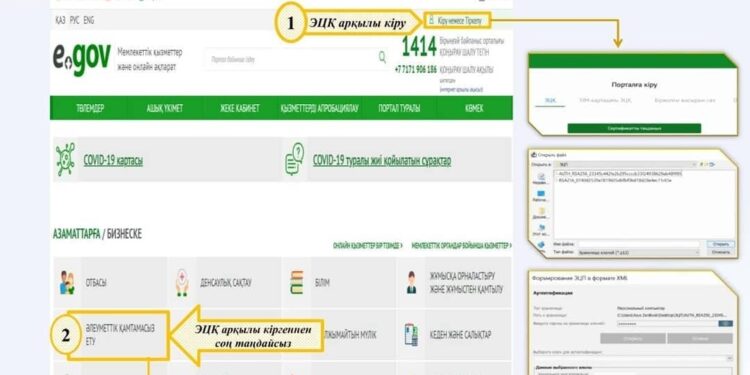Click the Desktop shortcut in file dialog sidebar
Image resolution: width=750 pixels, height=375 pixels.
tap(541, 196)
